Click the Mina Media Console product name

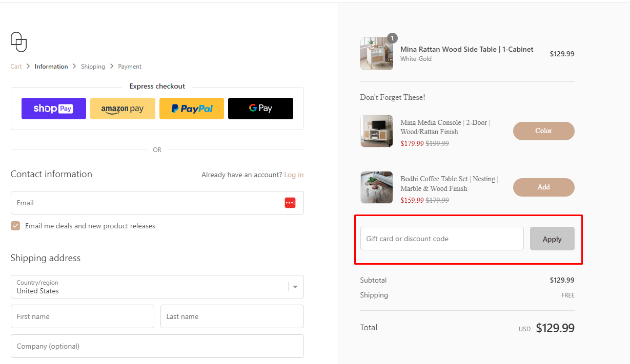tap(445, 127)
